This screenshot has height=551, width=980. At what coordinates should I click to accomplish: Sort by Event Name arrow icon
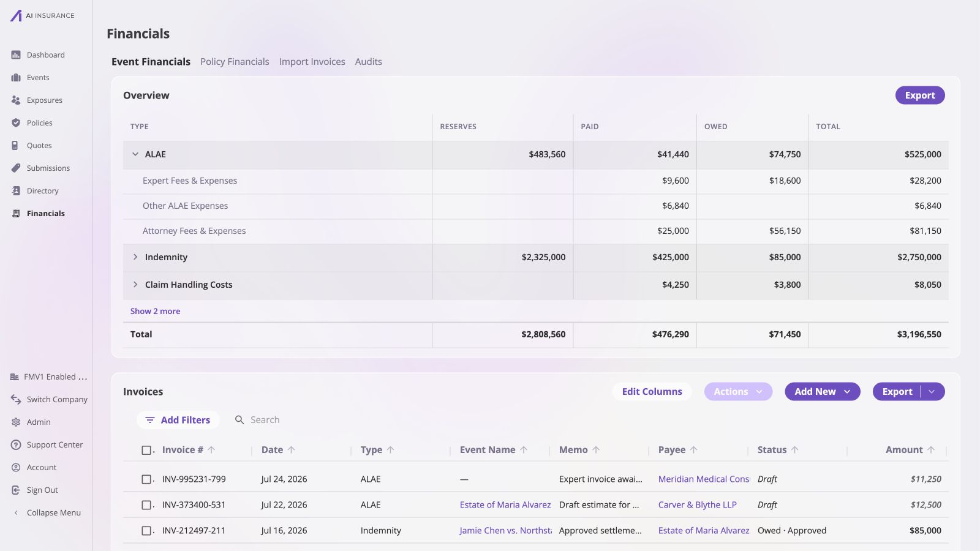point(524,450)
